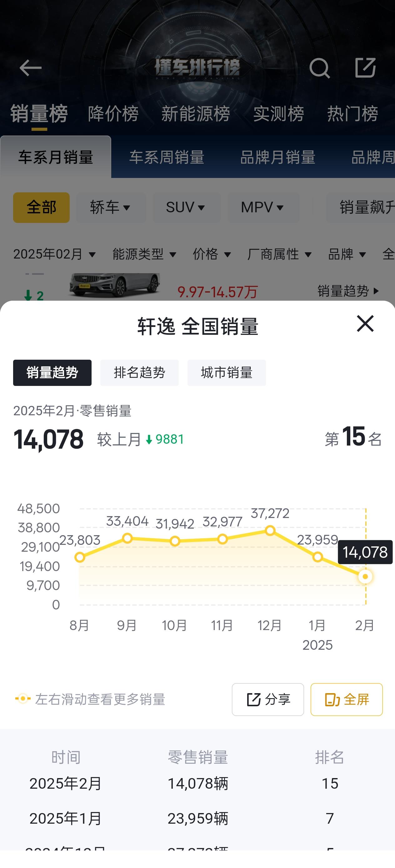Select 车系月销量 sub-tab

pyautogui.click(x=56, y=157)
